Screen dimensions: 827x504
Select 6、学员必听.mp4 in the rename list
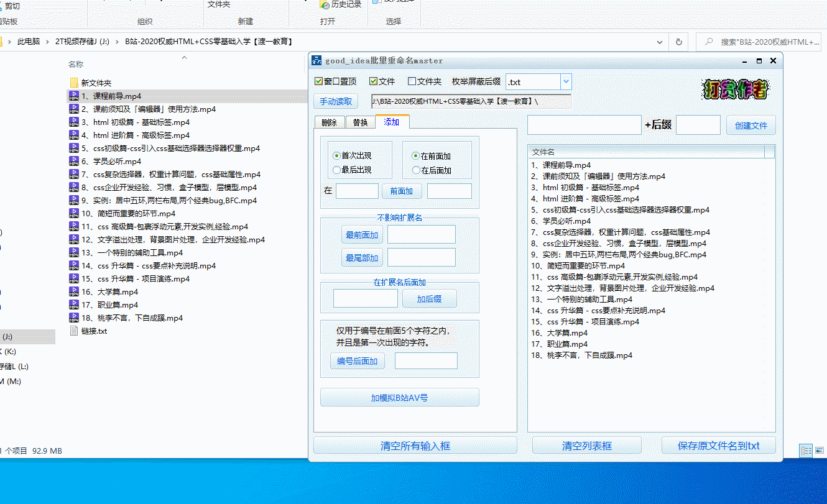tap(561, 221)
